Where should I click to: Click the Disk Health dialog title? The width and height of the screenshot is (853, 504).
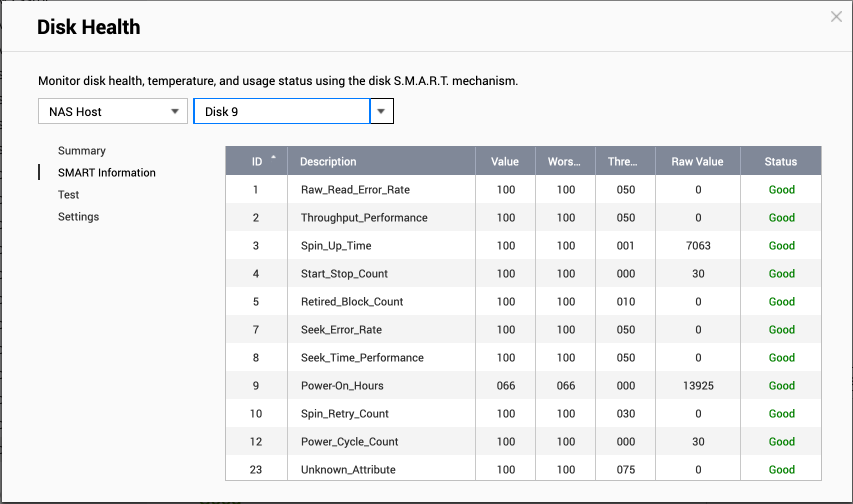[88, 27]
